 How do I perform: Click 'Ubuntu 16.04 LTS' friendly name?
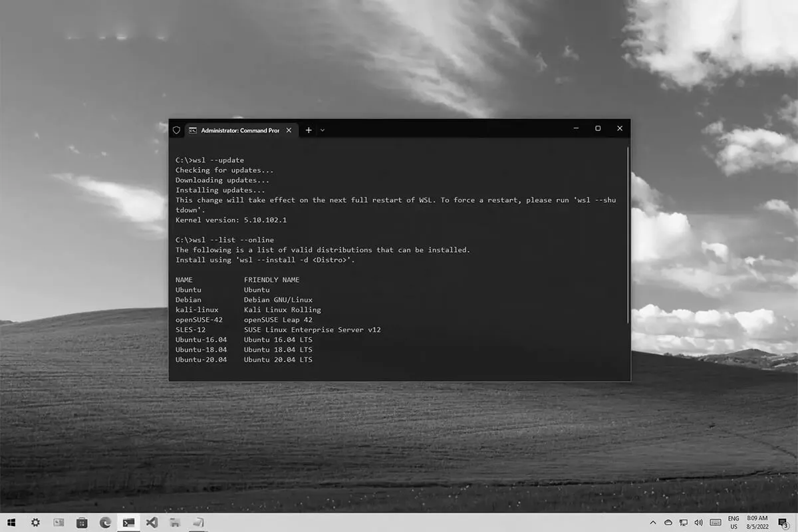pos(278,340)
